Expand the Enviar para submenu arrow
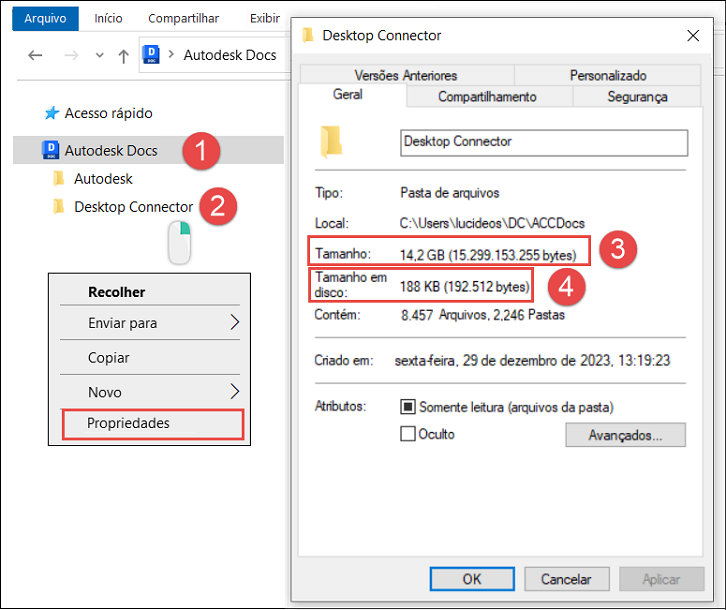Screen dimensions: 726x610 click(235, 322)
